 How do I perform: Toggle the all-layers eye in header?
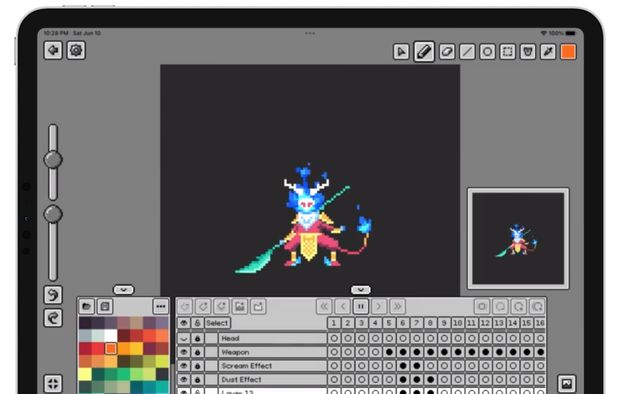184,323
